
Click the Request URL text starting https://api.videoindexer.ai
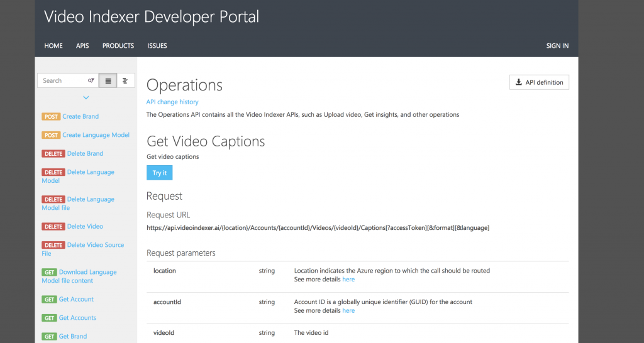[x=318, y=227]
